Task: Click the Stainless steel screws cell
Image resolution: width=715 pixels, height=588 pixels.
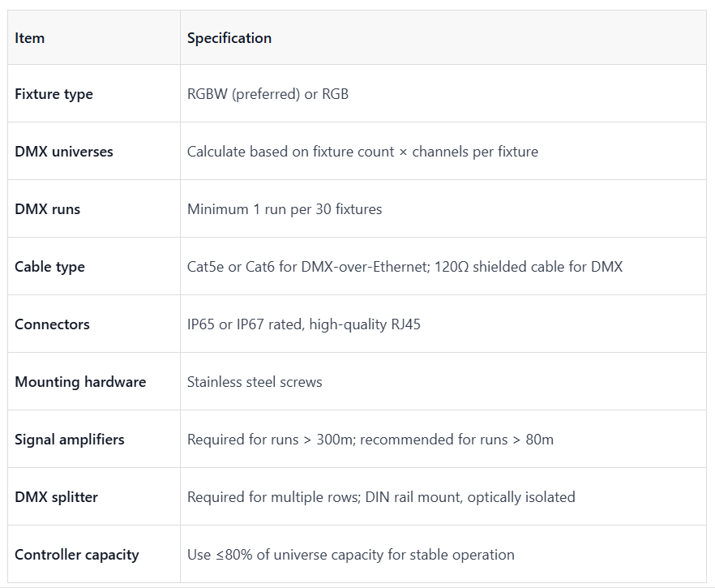Action: [x=255, y=382]
